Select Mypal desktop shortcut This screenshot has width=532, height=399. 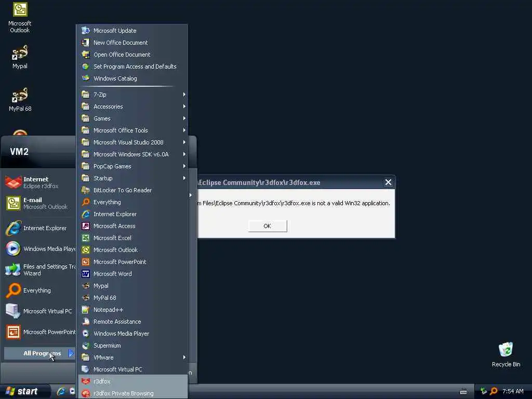pyautogui.click(x=20, y=57)
